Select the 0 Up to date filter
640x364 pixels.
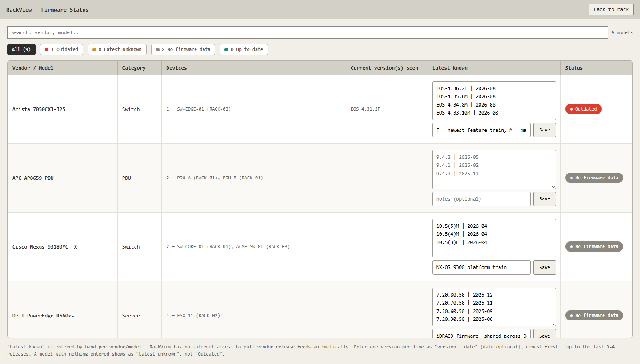pyautogui.click(x=244, y=49)
